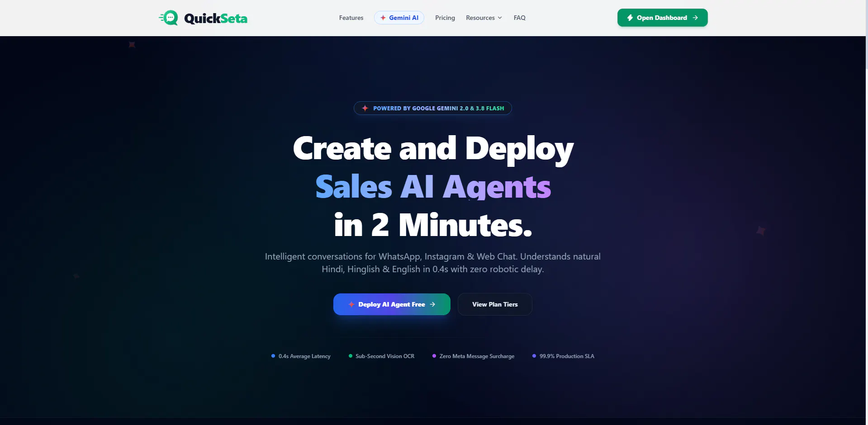Click the sparkle icon in Gemini AI pill
The width and height of the screenshot is (868, 425).
[x=383, y=18]
